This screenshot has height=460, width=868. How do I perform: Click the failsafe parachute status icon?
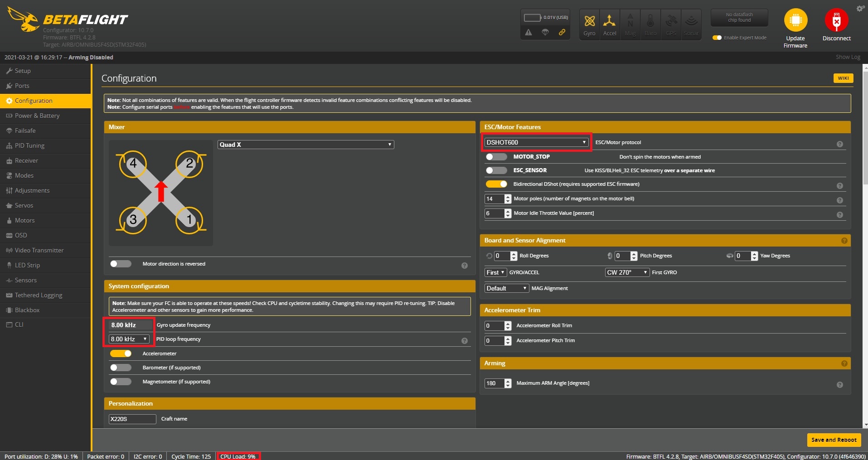[x=545, y=32]
